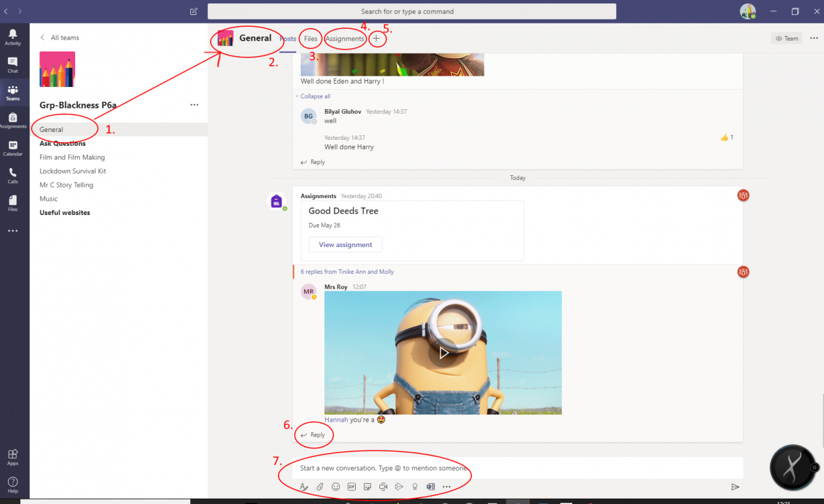The width and height of the screenshot is (824, 504).
Task: Click the red badge beside Assignments post
Action: [x=743, y=195]
